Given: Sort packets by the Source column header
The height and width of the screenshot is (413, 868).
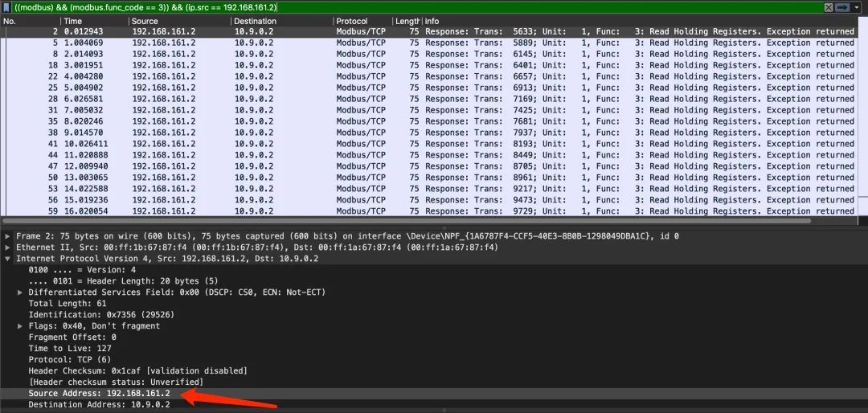Looking at the screenshot, I should point(177,21).
